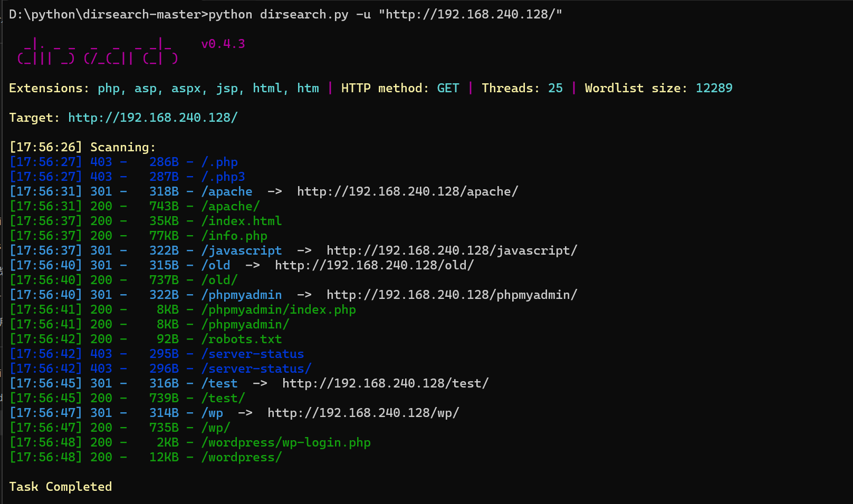Open the phpmyadmin/ redirect URL
This screenshot has height=504, width=853.
tap(452, 295)
